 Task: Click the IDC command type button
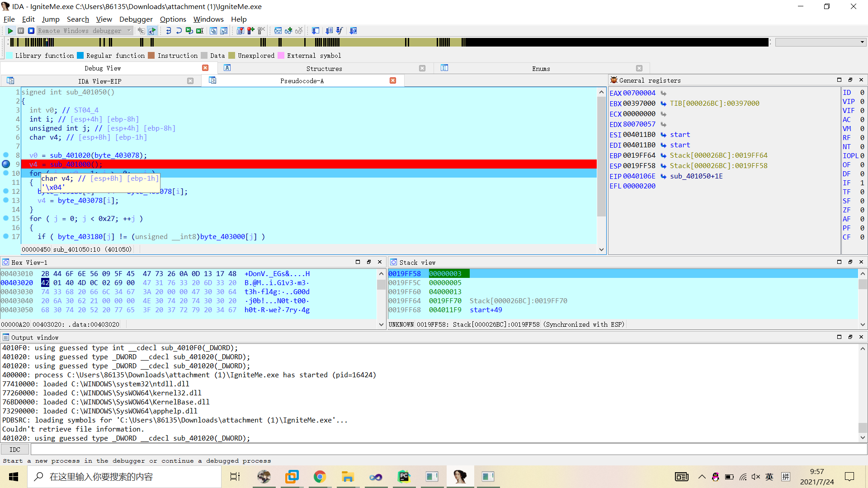15,450
